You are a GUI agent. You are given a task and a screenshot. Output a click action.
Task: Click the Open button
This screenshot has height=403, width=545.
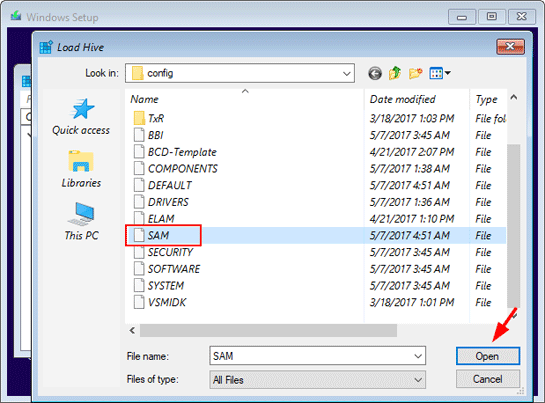coord(488,356)
